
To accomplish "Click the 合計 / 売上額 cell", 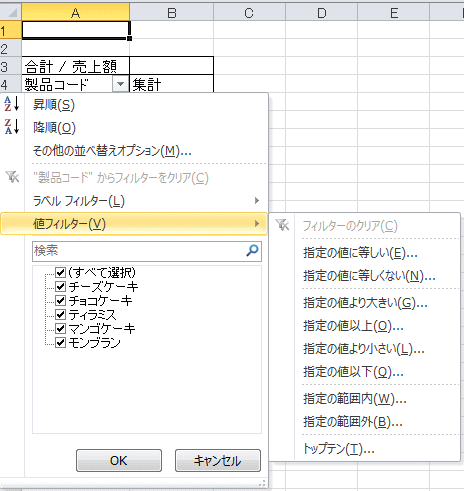I will 76,66.
